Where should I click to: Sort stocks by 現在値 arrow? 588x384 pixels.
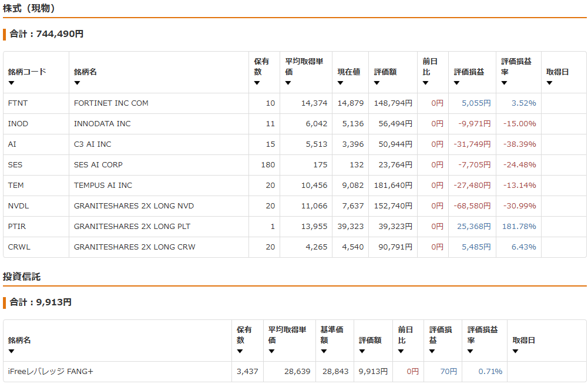[341, 83]
